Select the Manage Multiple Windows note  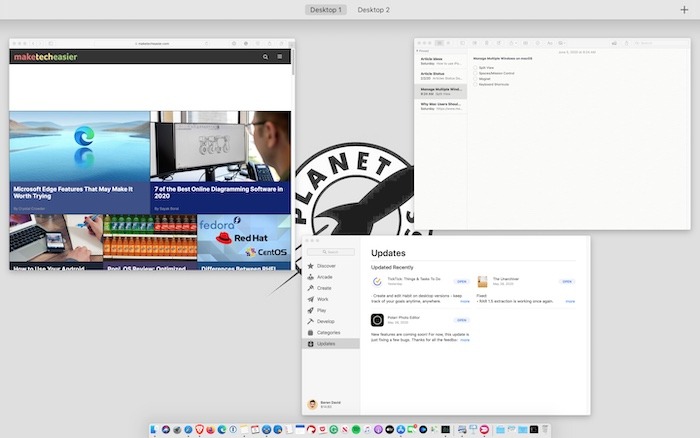(441, 92)
